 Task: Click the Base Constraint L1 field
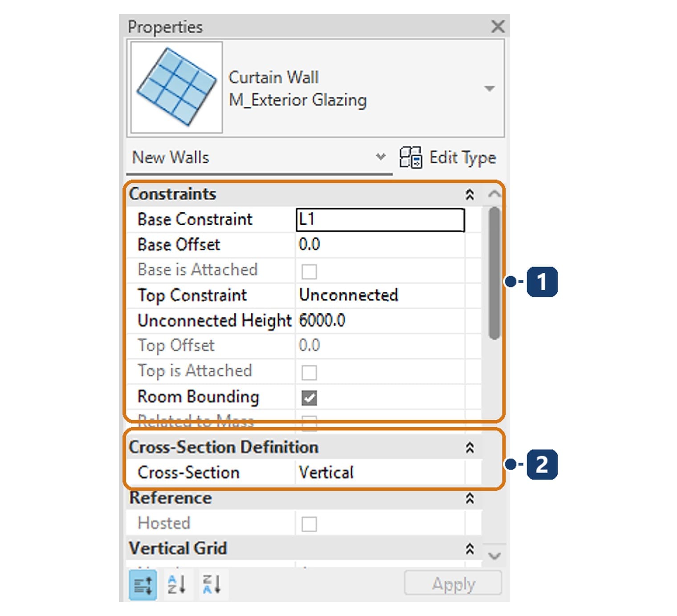pos(380,220)
